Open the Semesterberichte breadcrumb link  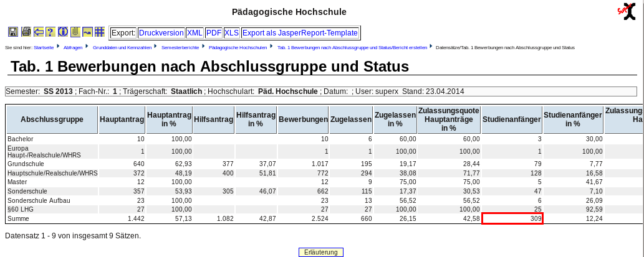(180, 47)
